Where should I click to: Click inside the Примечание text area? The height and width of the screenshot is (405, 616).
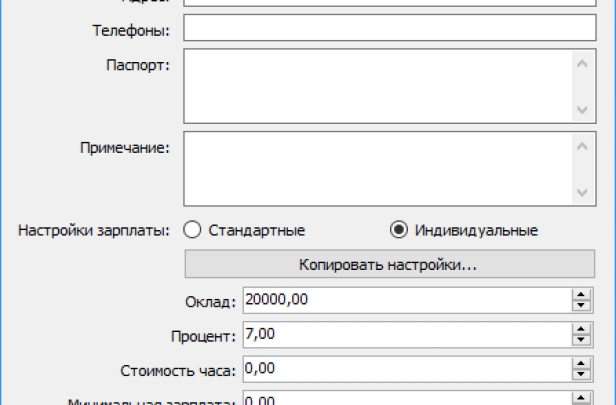click(x=376, y=169)
